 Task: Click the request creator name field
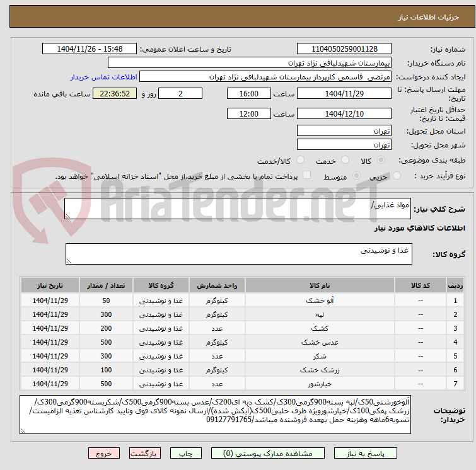click(265, 77)
